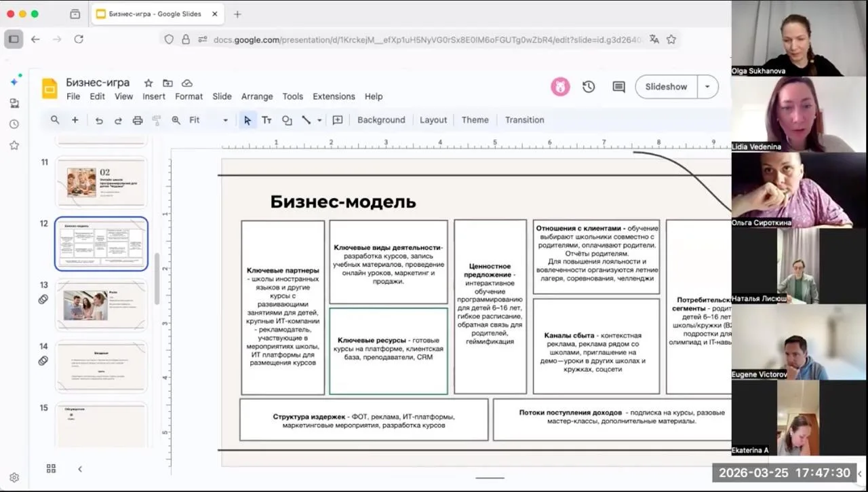Image resolution: width=868 pixels, height=492 pixels.
Task: Click the Theme button
Action: 475,120
